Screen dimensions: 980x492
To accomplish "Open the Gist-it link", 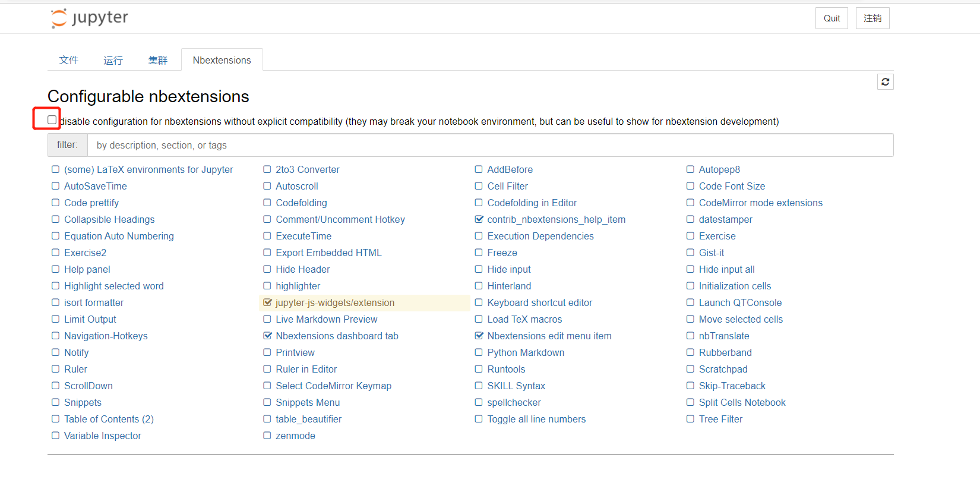I will click(712, 253).
